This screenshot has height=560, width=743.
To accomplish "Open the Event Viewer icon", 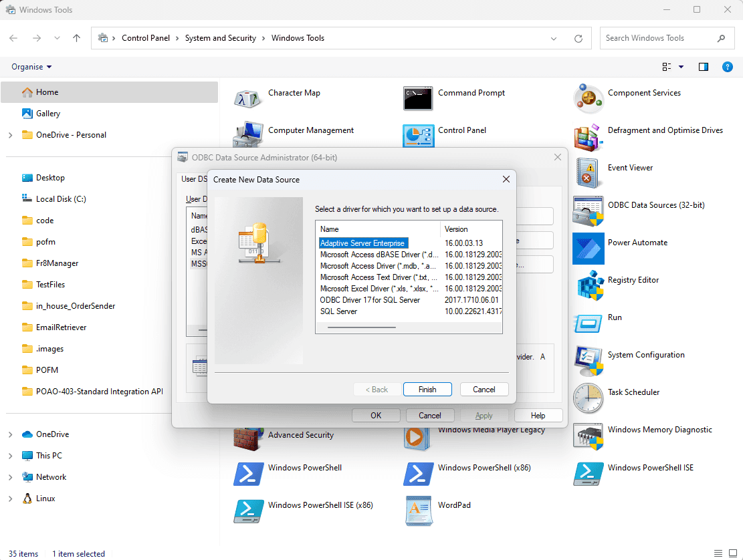I will pyautogui.click(x=588, y=174).
